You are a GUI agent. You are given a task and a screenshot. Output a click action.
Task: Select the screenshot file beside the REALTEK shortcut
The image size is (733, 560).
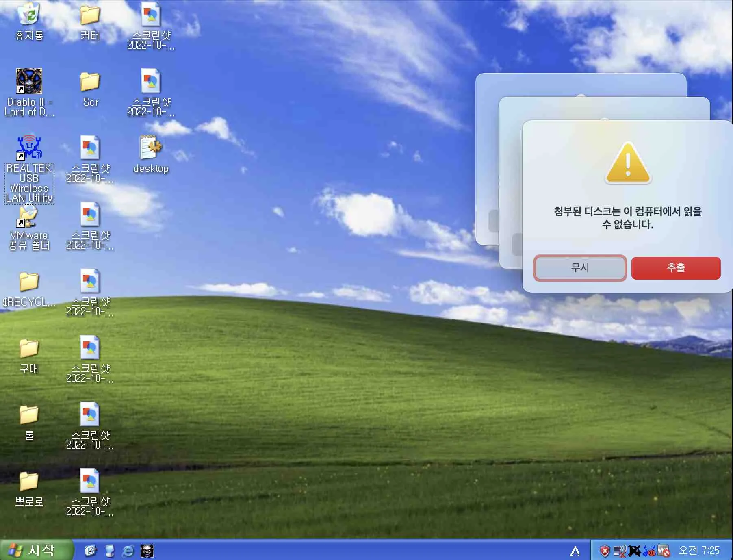coord(90,159)
